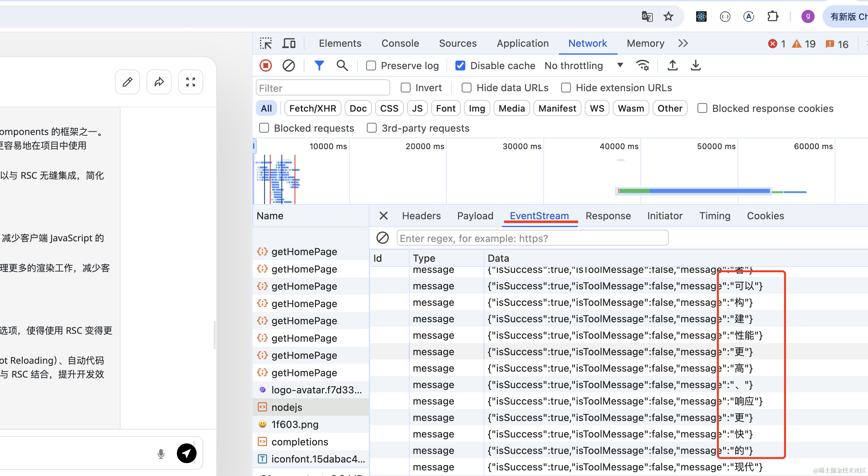Clear the network log
The height and width of the screenshot is (476, 868).
click(288, 66)
